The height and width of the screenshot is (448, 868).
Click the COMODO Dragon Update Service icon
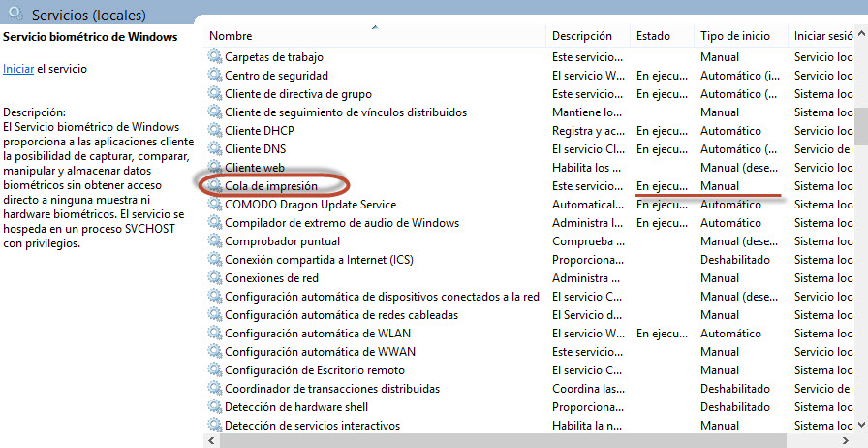tap(215, 205)
